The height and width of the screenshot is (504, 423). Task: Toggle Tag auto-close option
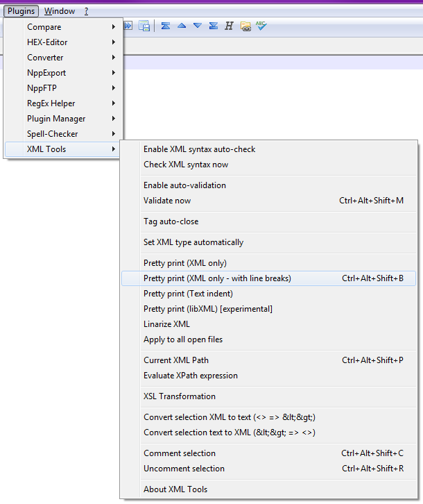[268, 221]
